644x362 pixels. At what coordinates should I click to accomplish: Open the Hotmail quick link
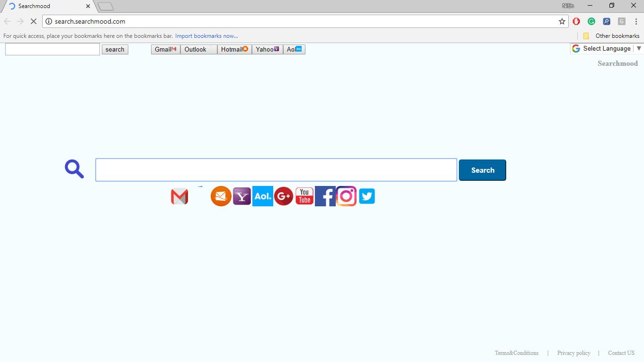coord(234,49)
